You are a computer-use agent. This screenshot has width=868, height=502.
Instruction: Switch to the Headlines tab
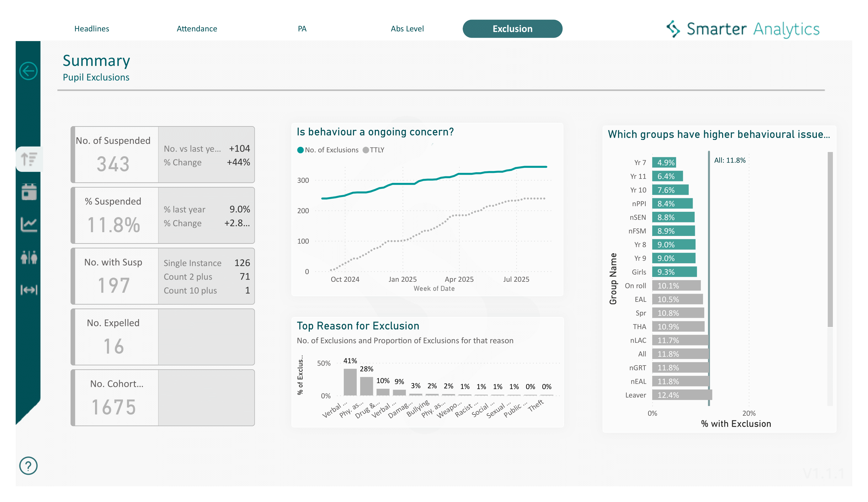pyautogui.click(x=92, y=29)
